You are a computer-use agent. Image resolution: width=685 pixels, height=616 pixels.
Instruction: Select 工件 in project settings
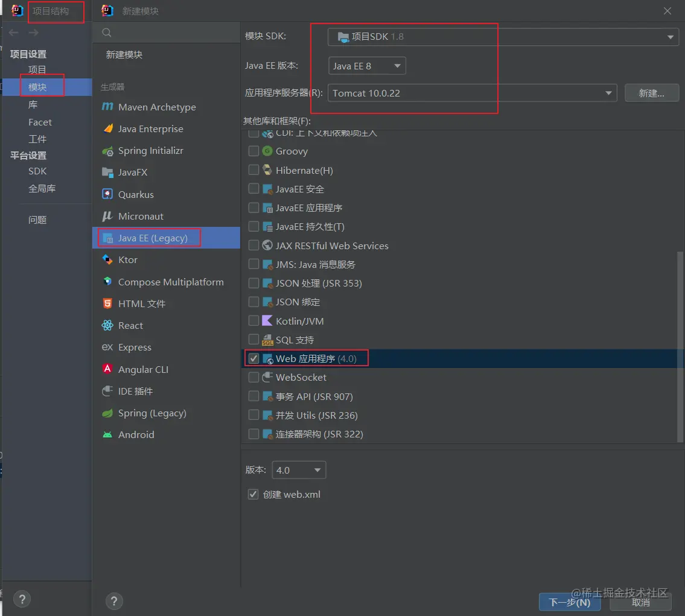(37, 139)
